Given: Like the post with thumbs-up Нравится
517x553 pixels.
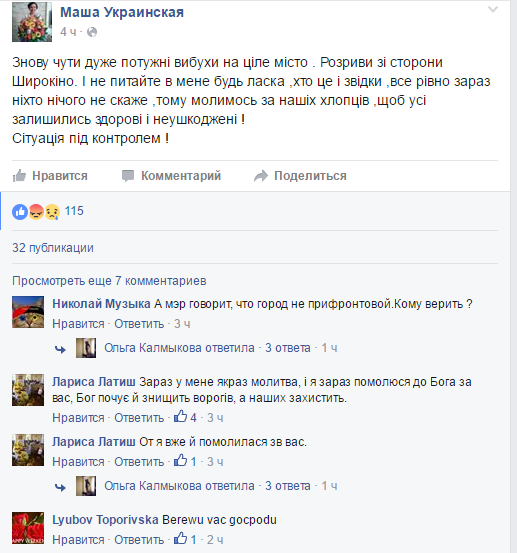Looking at the screenshot, I should (50, 175).
